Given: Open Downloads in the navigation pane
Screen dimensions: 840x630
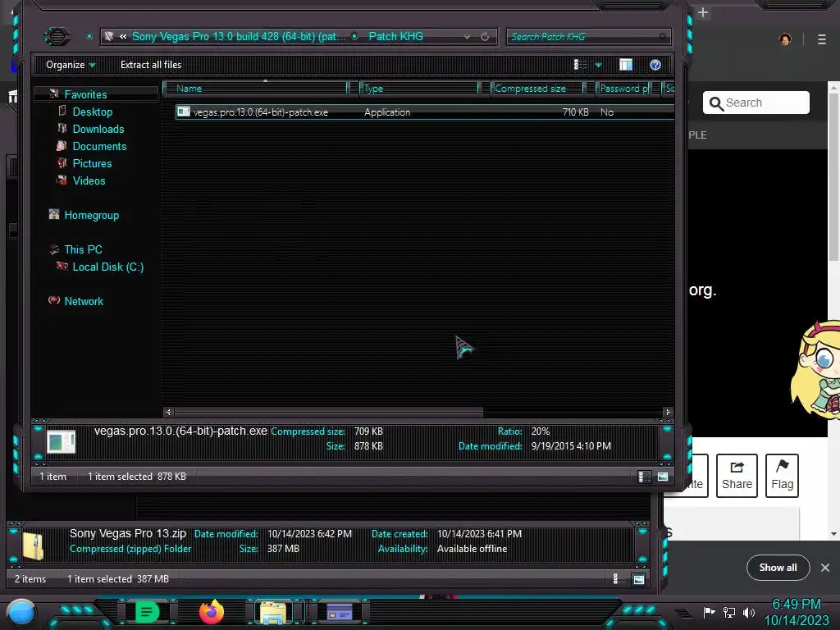Looking at the screenshot, I should click(98, 129).
